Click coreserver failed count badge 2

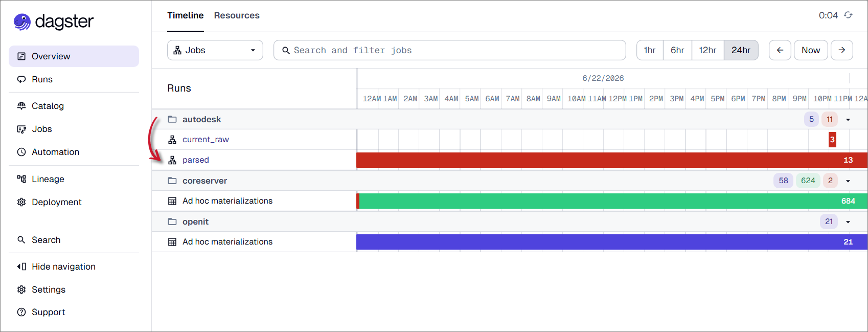pos(830,181)
